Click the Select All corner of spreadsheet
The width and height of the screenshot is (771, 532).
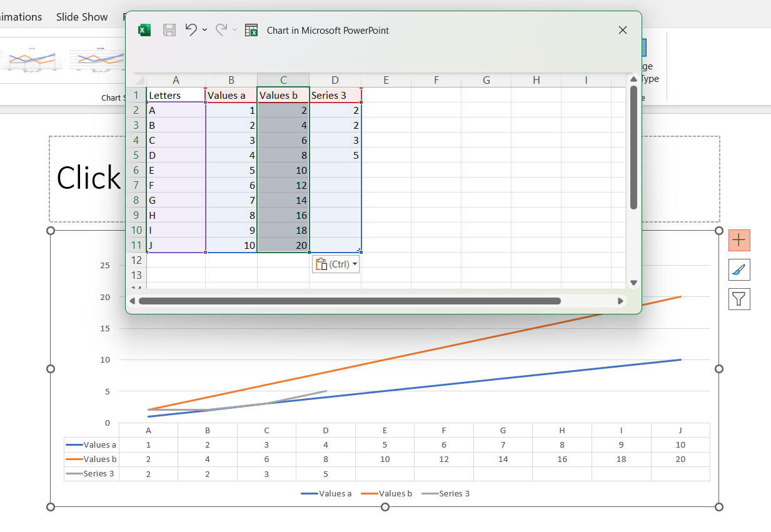tap(137, 80)
